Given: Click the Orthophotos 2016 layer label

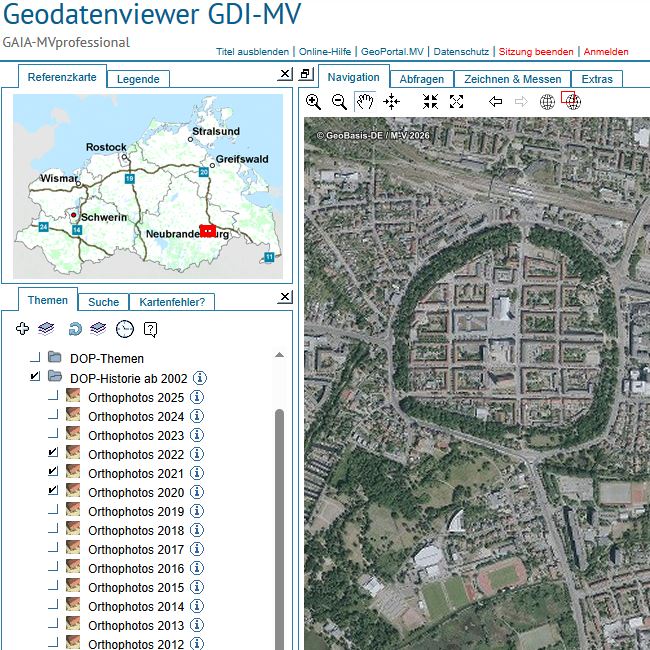Looking at the screenshot, I should [x=136, y=568].
